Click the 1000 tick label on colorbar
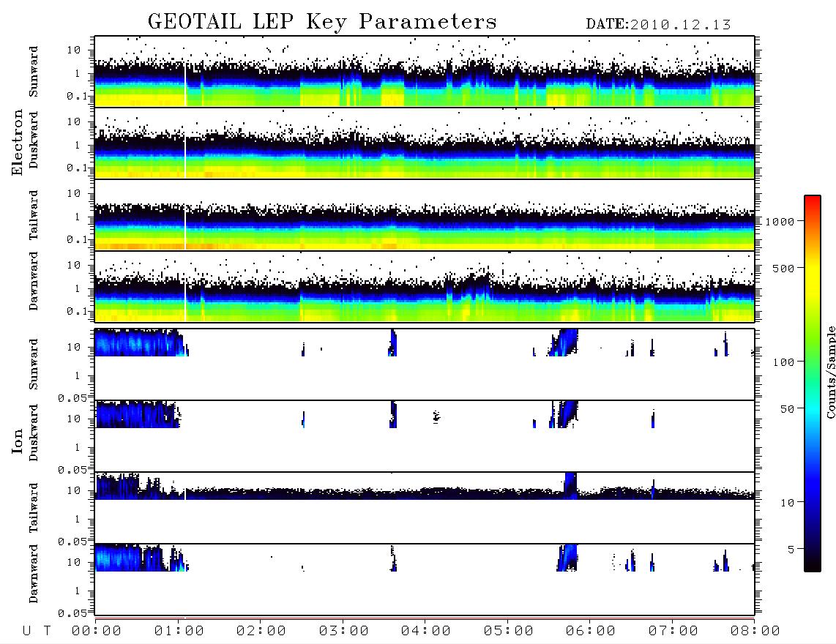Image resolution: width=836 pixels, height=644 pixels. (780, 221)
